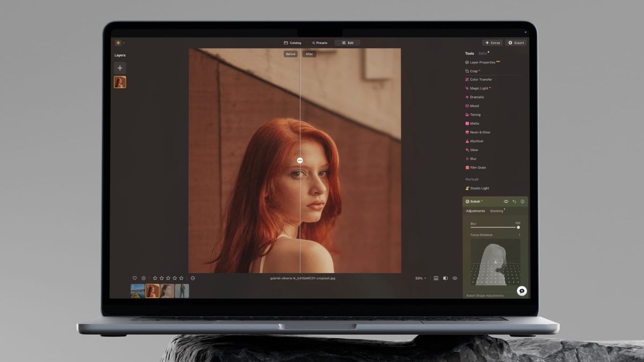Open the Dramatic tool
Viewport: 644px width, 362px height.
click(x=475, y=97)
